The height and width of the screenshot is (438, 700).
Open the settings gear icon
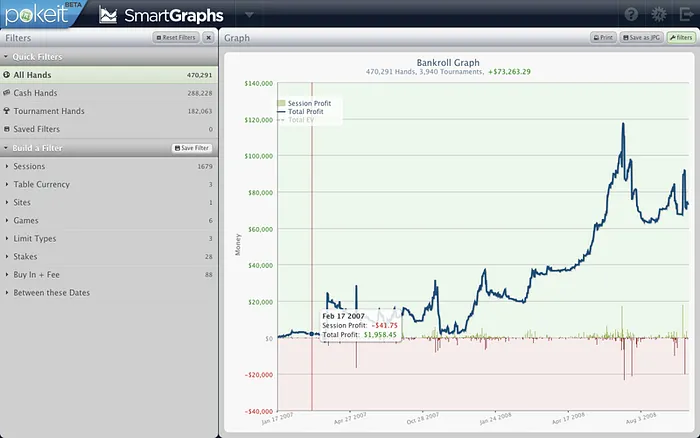658,14
